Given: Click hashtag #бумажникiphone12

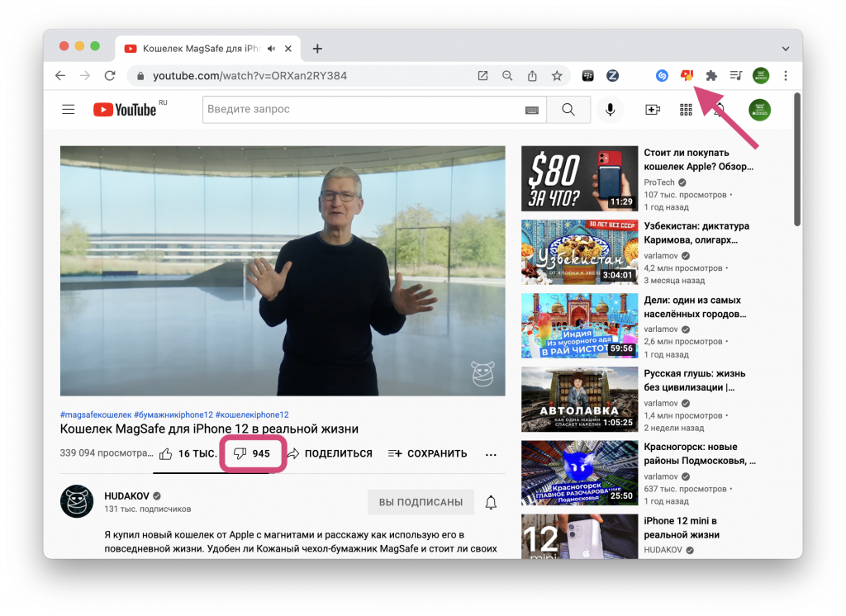Looking at the screenshot, I should 173,415.
